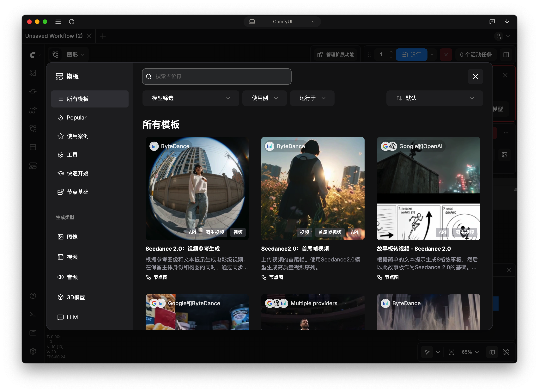Click the red cancel run button
The image size is (539, 392).
tap(446, 55)
